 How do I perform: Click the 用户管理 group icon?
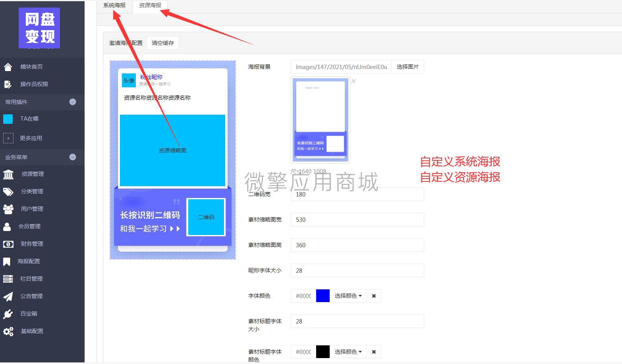[x=8, y=209]
